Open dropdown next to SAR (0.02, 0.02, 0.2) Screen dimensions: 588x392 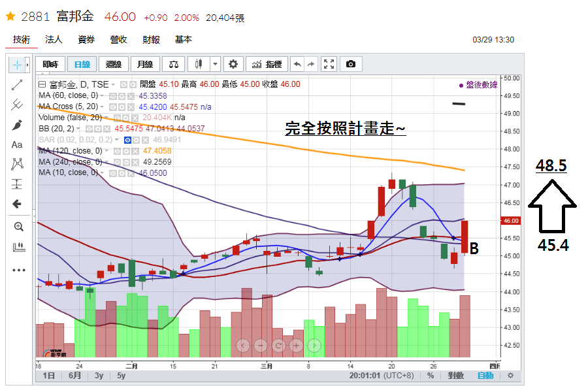pos(117,140)
